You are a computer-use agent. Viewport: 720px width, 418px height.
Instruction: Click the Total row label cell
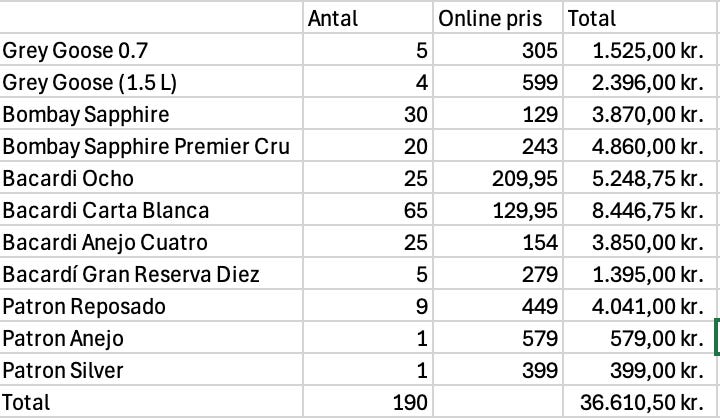tap(150, 402)
